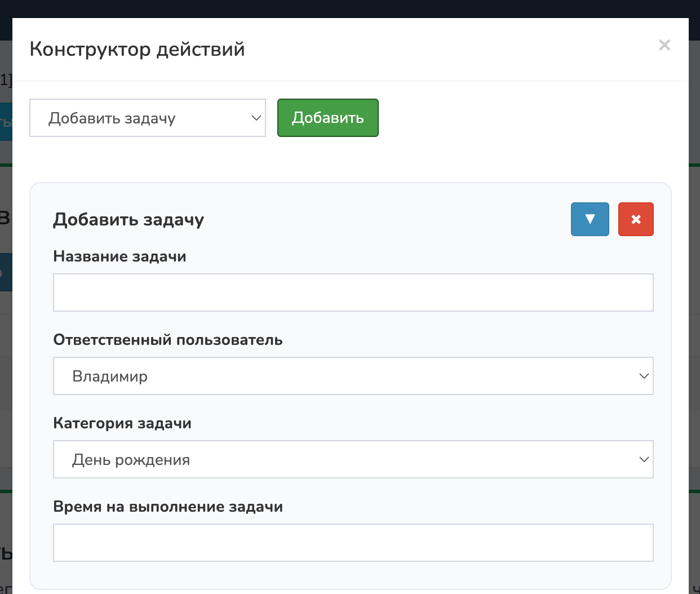Focus the Название задачи text field
The width and height of the screenshot is (700, 594).
(x=353, y=292)
